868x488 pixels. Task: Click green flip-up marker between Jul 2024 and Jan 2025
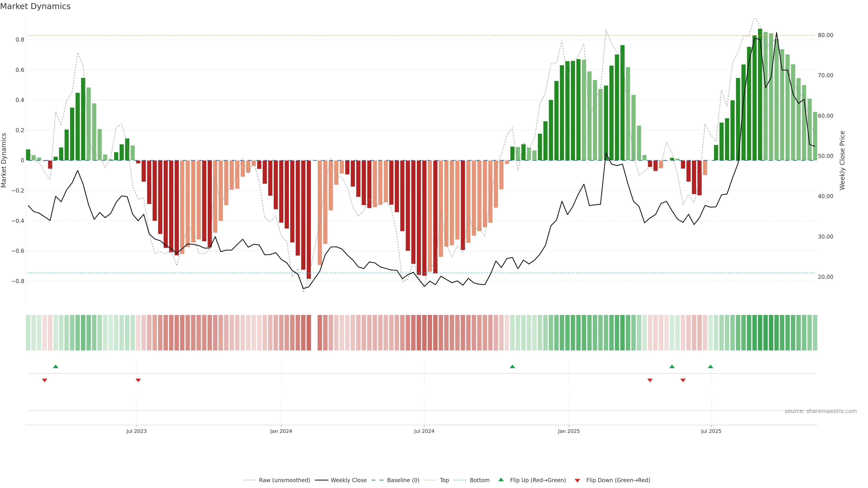click(512, 366)
